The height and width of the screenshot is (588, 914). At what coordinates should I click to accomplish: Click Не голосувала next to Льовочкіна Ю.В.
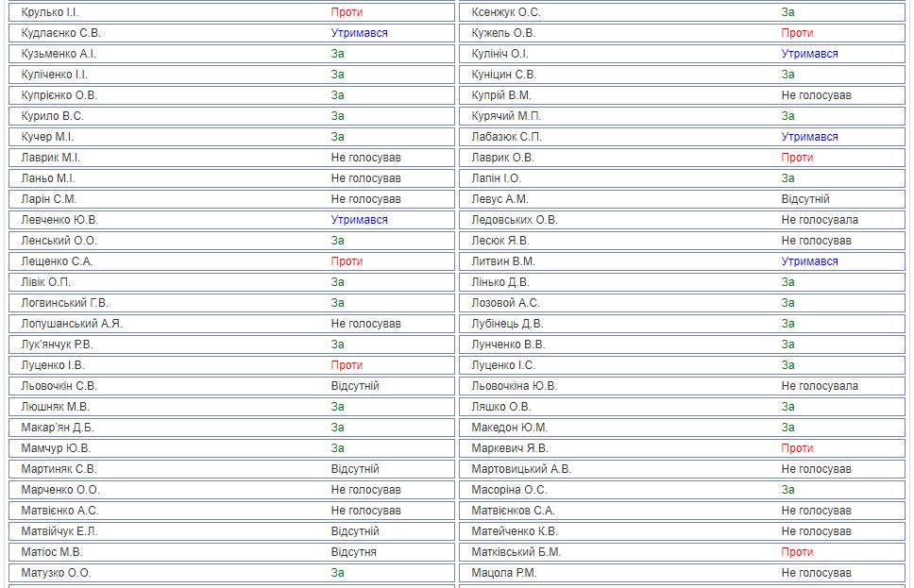(820, 386)
